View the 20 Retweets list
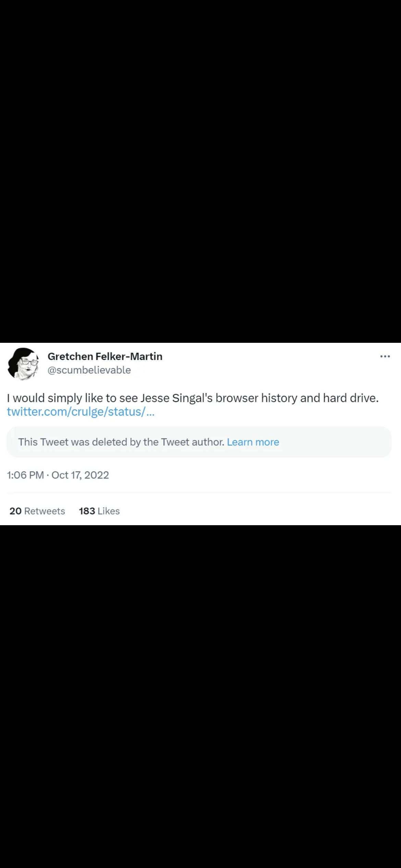Image resolution: width=401 pixels, height=868 pixels. pyautogui.click(x=37, y=511)
